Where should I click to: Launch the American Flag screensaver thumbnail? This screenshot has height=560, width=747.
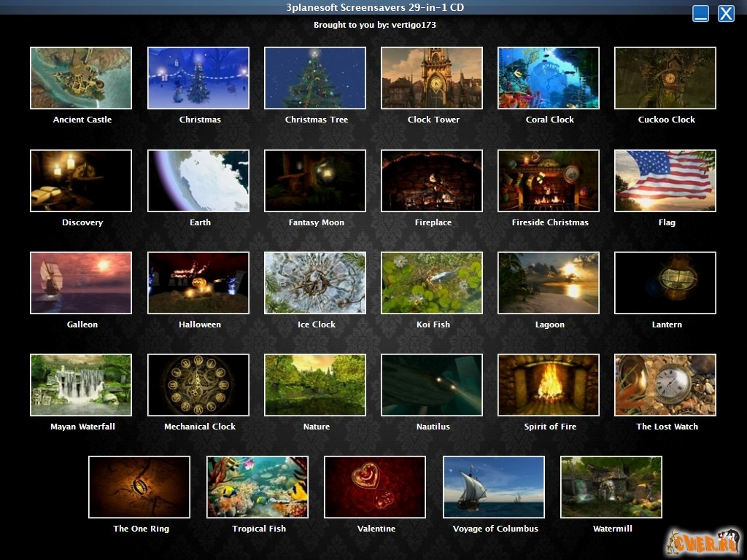[665, 181]
